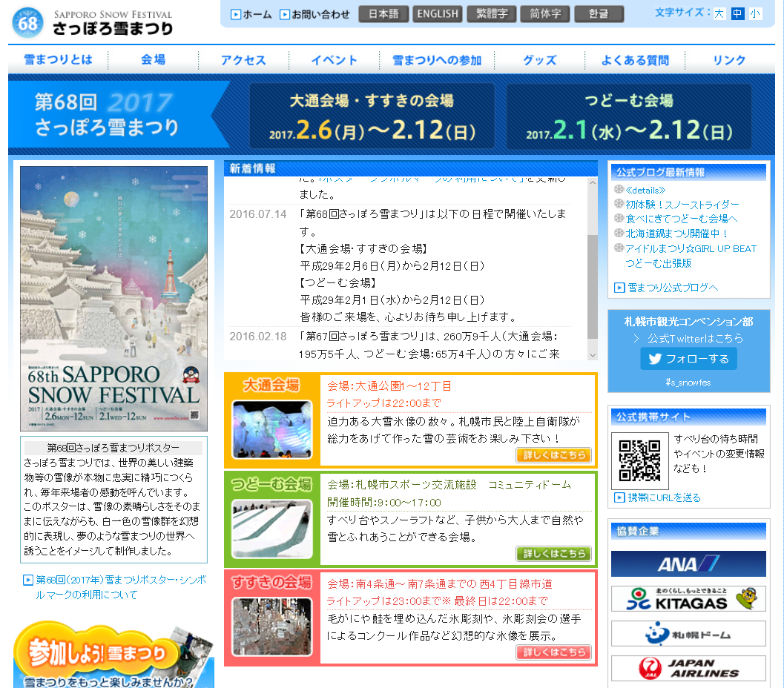The height and width of the screenshot is (688, 784).
Task: Click the news scrollbar up arrow
Action: (593, 183)
